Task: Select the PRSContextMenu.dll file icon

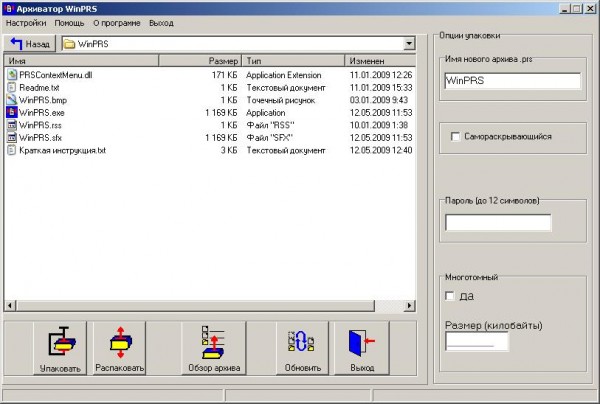Action: tap(12, 75)
